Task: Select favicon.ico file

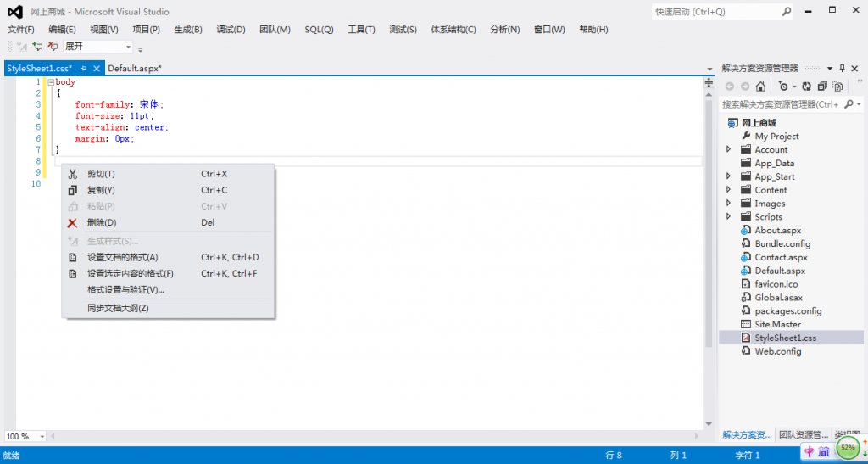Action: 777,284
